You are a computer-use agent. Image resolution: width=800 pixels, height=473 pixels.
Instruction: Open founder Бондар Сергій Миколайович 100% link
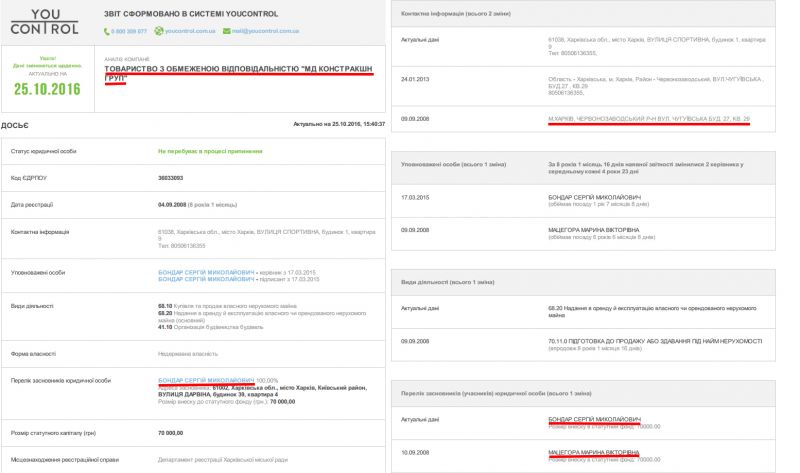pos(206,380)
